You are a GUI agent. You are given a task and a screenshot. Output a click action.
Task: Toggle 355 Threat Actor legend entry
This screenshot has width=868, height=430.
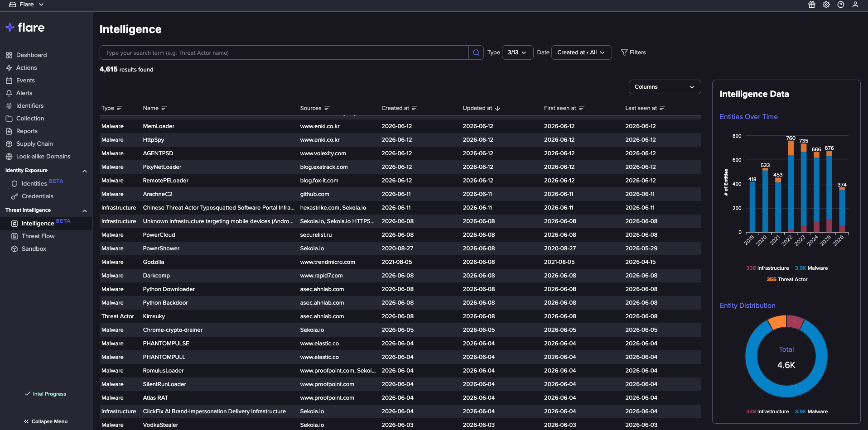point(787,280)
